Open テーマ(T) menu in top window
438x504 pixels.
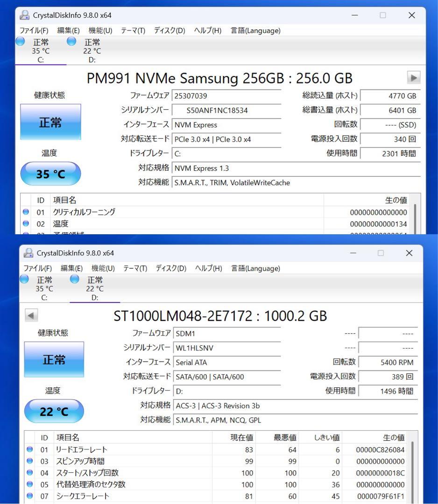pos(133,30)
